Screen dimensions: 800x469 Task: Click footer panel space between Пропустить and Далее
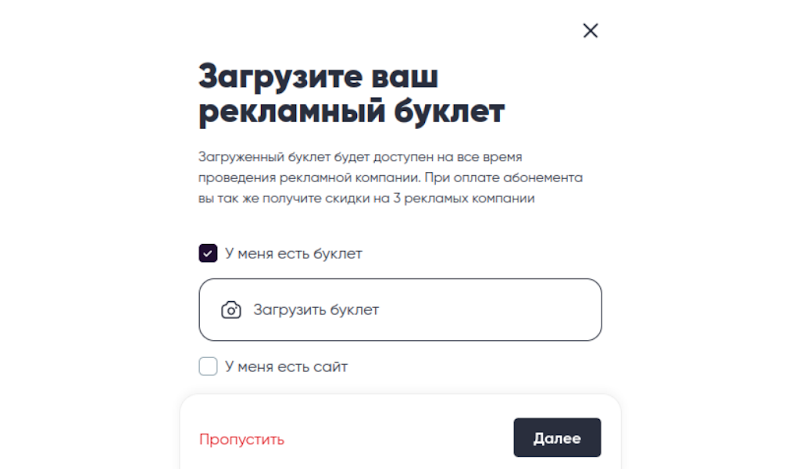point(398,438)
